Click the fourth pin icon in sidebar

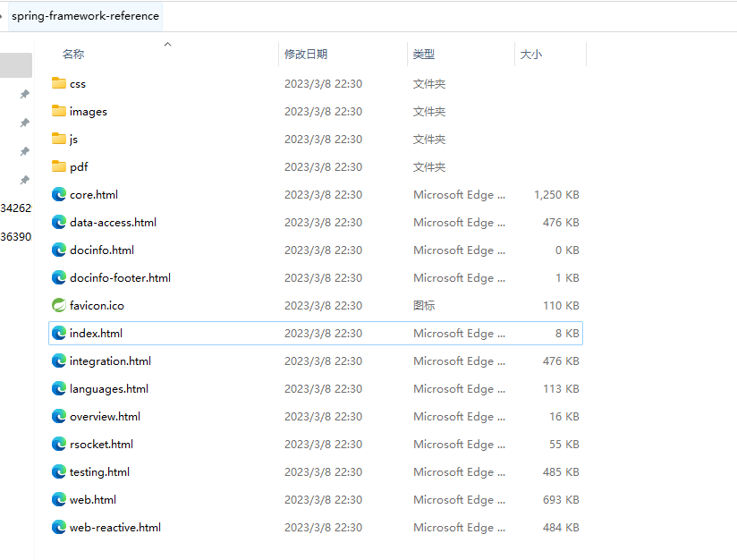(x=25, y=180)
